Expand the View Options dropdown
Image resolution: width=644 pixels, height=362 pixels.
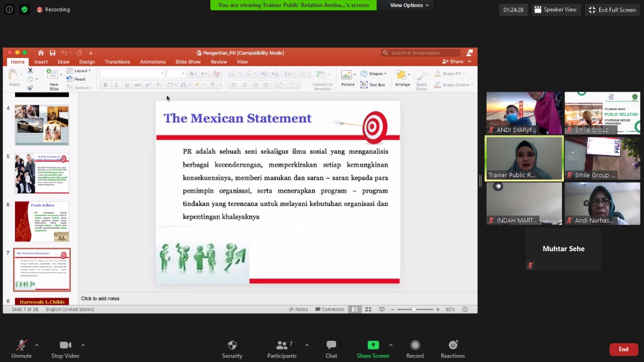tap(409, 5)
